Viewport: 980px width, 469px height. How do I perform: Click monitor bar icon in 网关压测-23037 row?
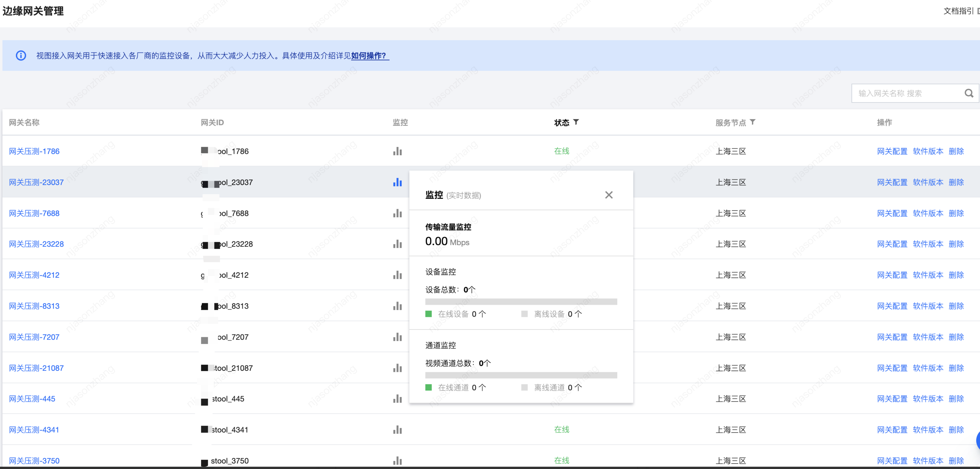pyautogui.click(x=397, y=183)
